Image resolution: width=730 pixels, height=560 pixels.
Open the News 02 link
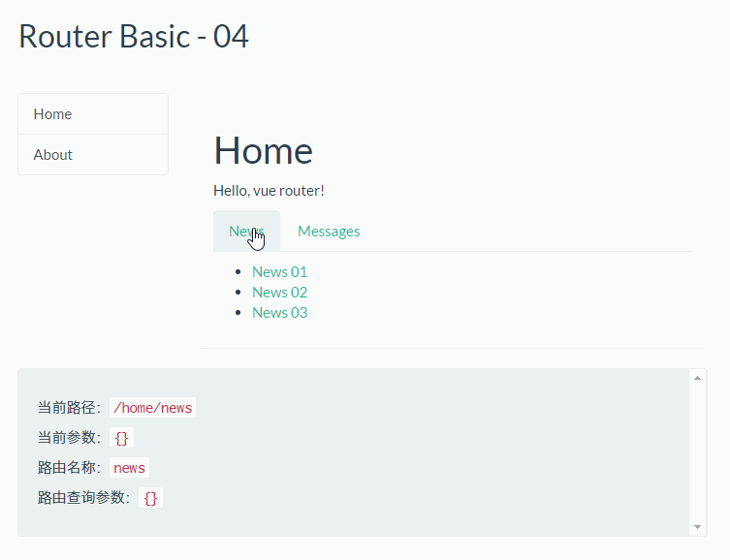pos(279,293)
